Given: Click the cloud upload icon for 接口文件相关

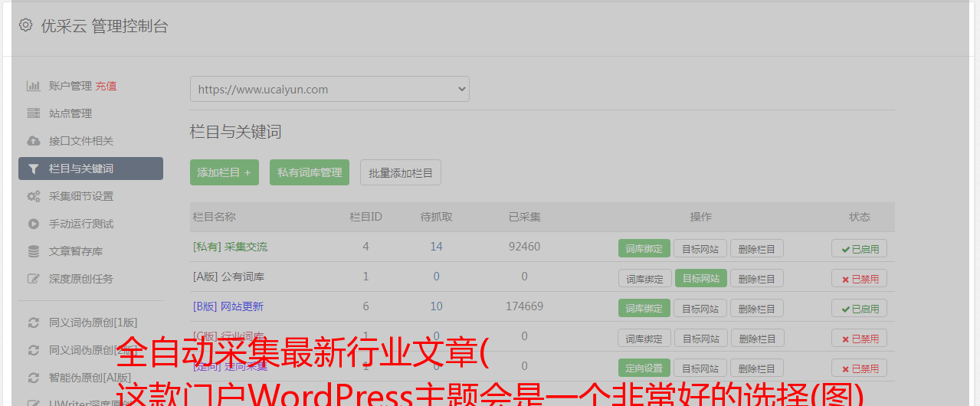Looking at the screenshot, I should pyautogui.click(x=33, y=141).
